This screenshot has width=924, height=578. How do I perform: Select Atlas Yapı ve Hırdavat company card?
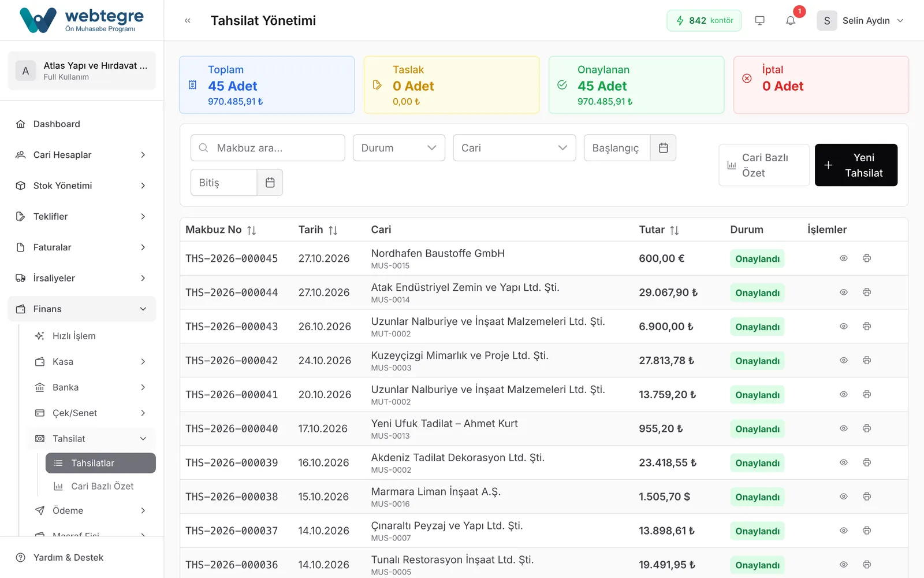pyautogui.click(x=81, y=71)
